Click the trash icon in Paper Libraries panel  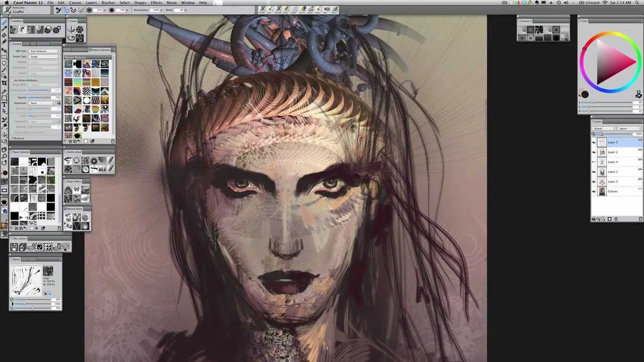click(x=59, y=228)
